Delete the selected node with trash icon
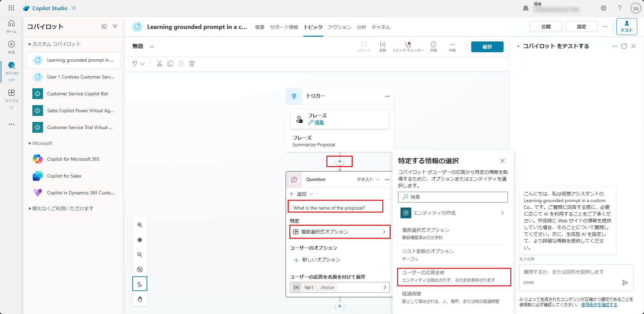644x314 pixels. pyautogui.click(x=192, y=64)
